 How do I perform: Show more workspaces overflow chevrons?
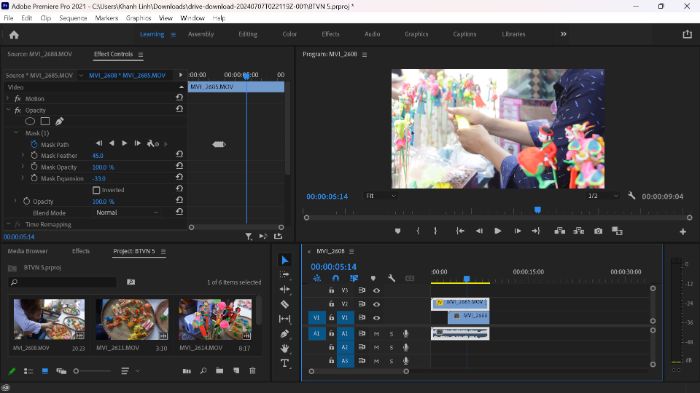tap(563, 34)
